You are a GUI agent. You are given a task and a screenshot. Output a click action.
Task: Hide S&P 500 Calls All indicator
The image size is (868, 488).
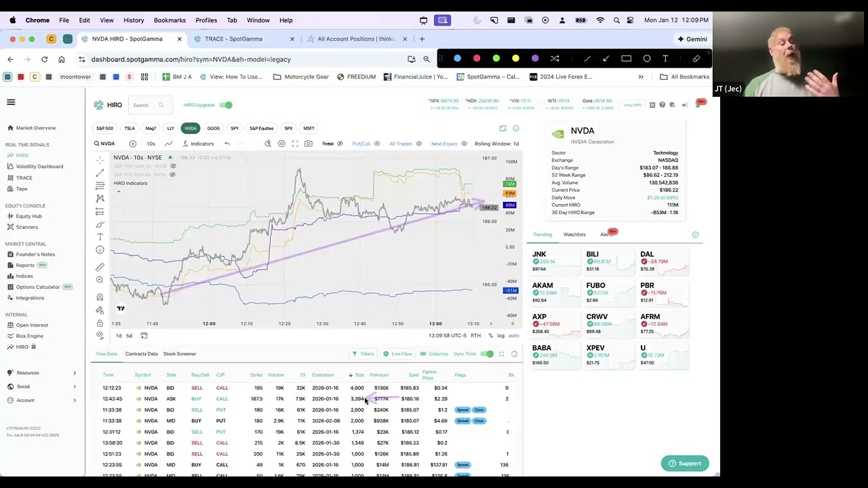coord(173,166)
